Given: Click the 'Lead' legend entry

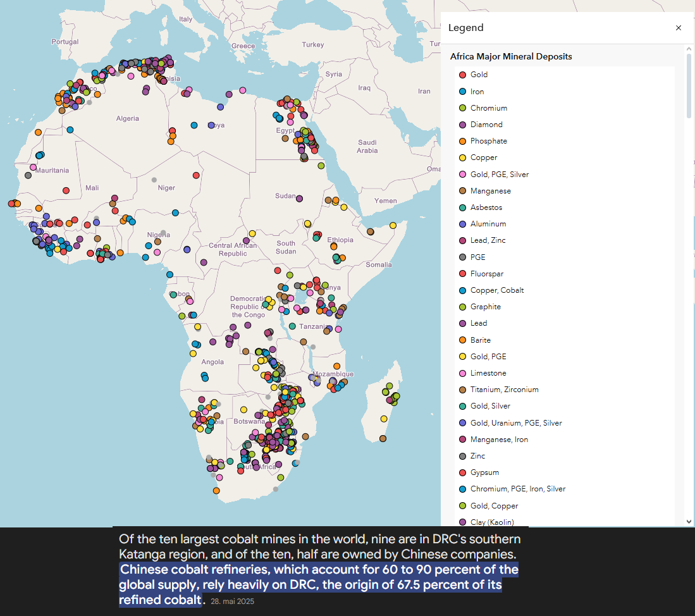Looking at the screenshot, I should pos(479,324).
